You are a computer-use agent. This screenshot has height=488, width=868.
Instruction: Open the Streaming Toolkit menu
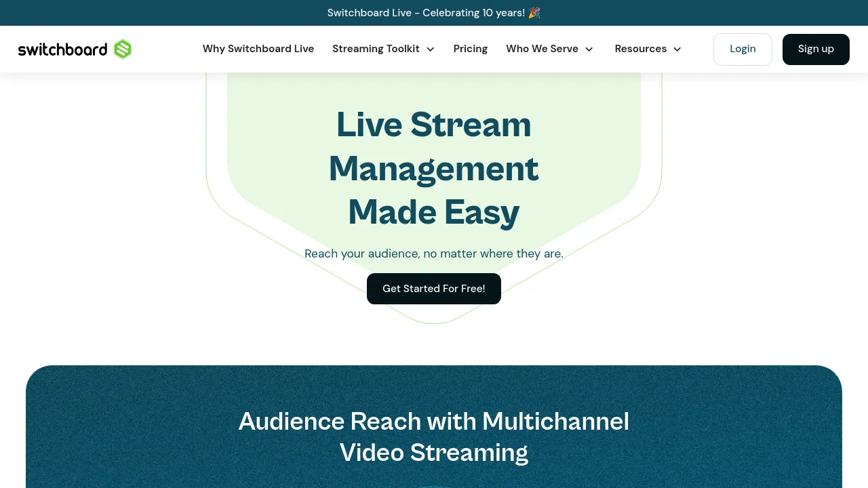(376, 49)
